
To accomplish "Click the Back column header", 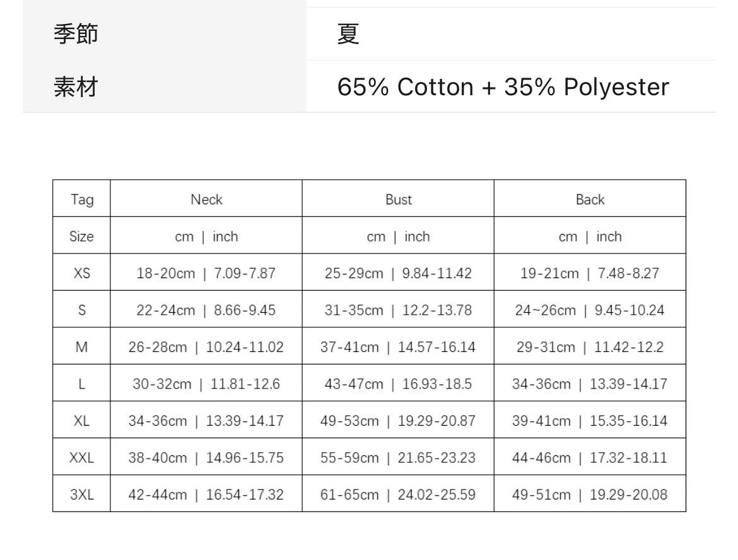I will pos(590,199).
